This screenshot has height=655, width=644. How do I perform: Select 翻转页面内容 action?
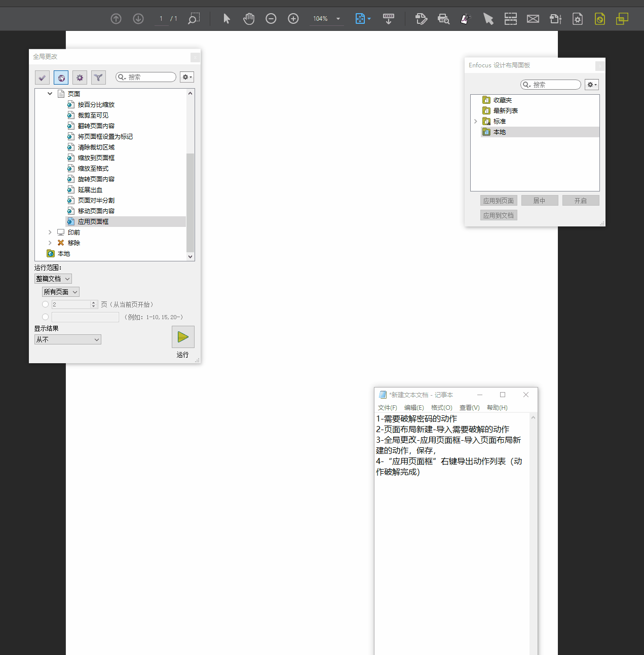[96, 126]
